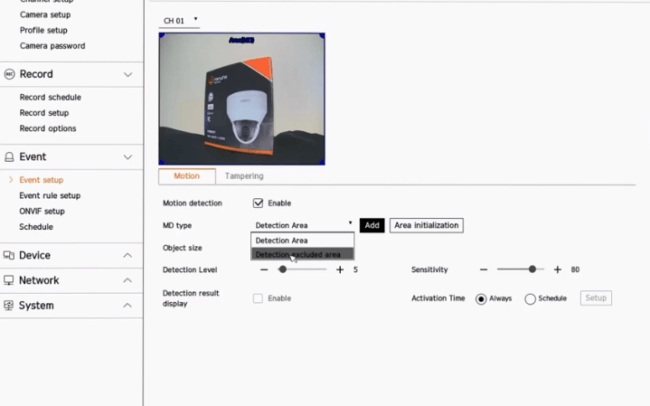Click the Detection Level slider handle
The height and width of the screenshot is (406, 650).
tap(283, 270)
